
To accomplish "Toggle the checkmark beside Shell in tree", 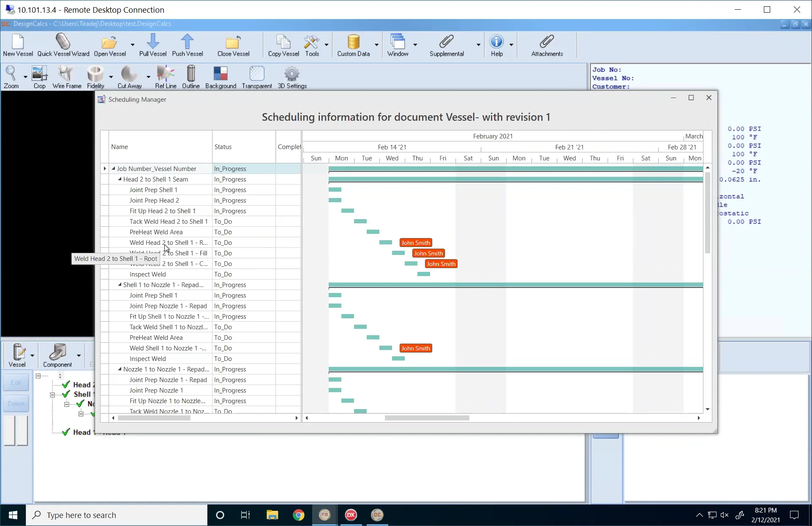I will point(65,394).
